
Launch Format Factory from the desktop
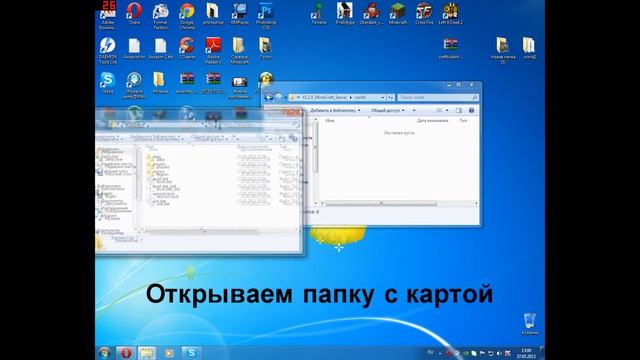coord(160,16)
